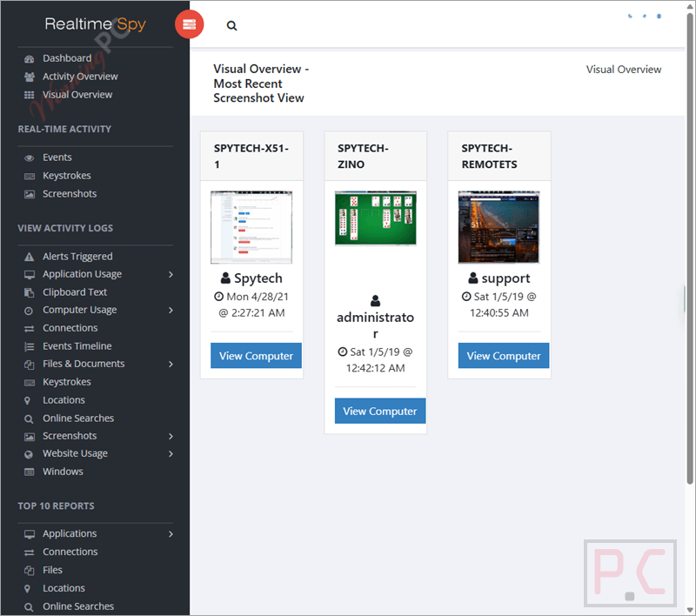This screenshot has width=696, height=616.
Task: Expand the Top 10 Applications arrow
Action: tap(171, 534)
